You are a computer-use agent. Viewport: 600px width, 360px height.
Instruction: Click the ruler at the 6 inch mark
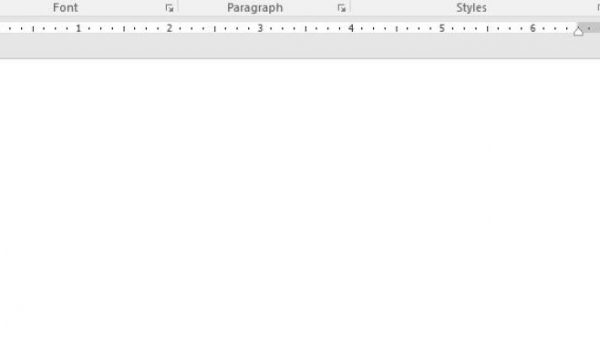click(x=533, y=28)
